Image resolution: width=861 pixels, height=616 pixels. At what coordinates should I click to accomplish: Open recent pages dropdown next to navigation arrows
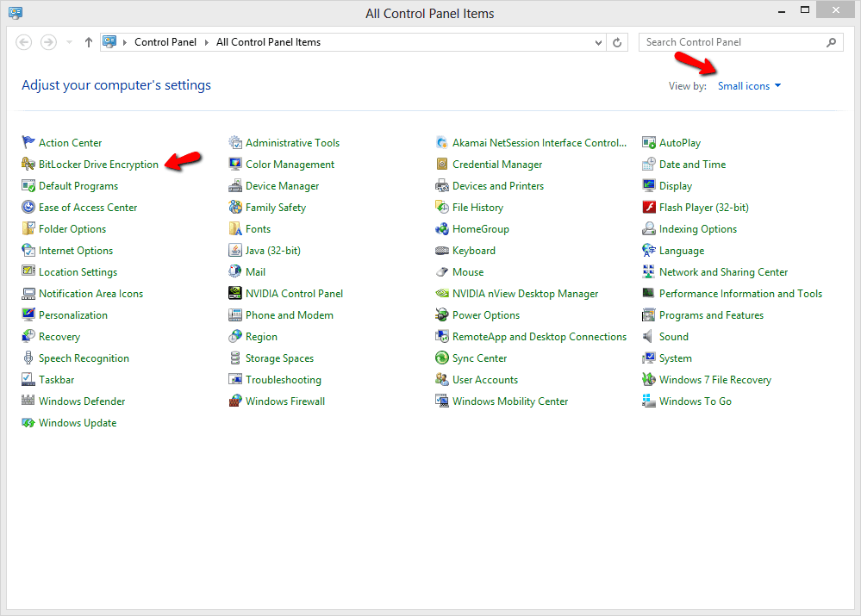(68, 41)
